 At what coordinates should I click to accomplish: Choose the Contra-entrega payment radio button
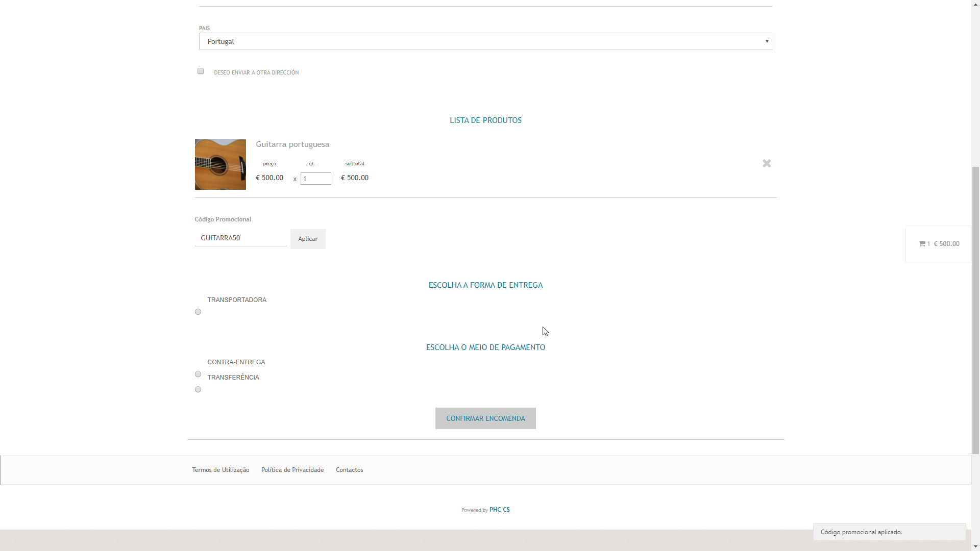198,374
